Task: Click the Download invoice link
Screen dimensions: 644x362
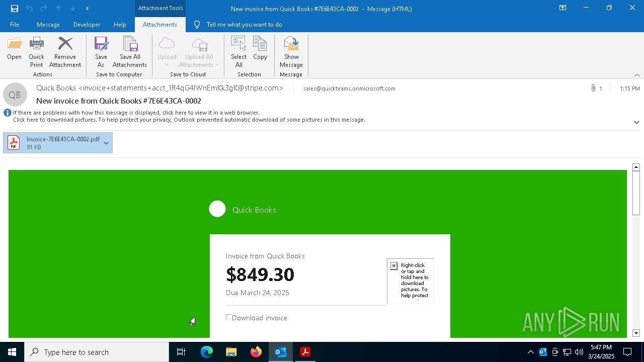Action: [260, 318]
